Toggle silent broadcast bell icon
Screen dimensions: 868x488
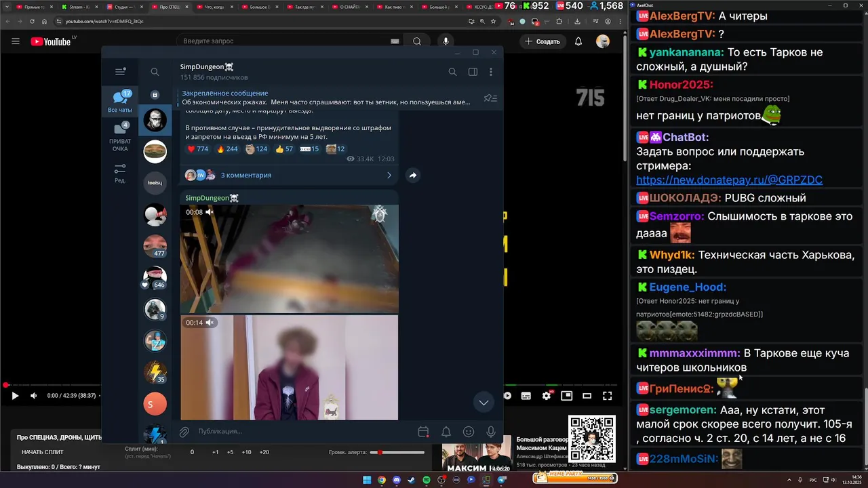coord(446,432)
